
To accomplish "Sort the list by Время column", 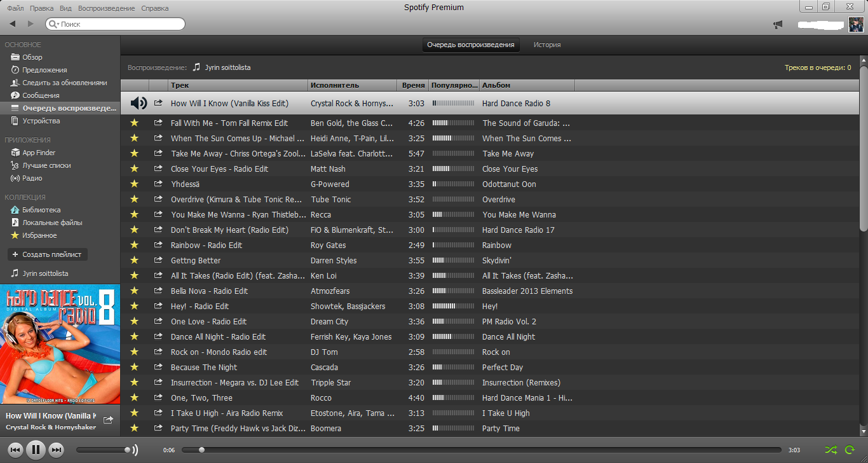I will pyautogui.click(x=414, y=85).
